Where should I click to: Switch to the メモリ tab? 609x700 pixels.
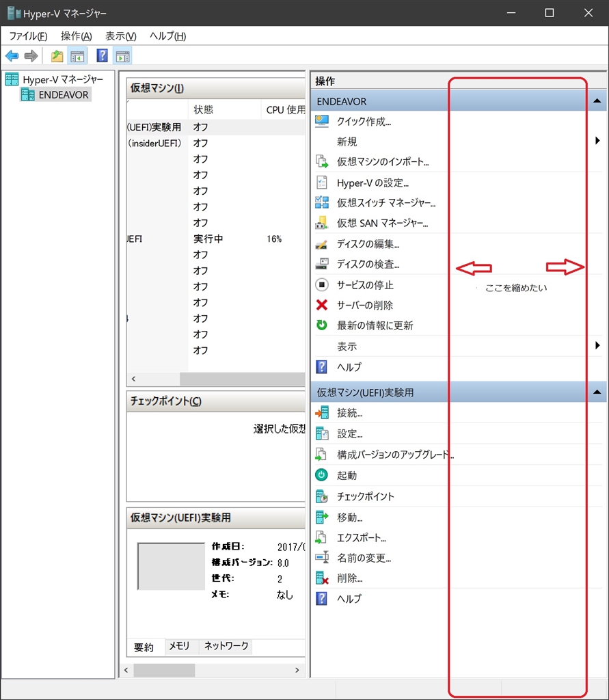pos(179,646)
